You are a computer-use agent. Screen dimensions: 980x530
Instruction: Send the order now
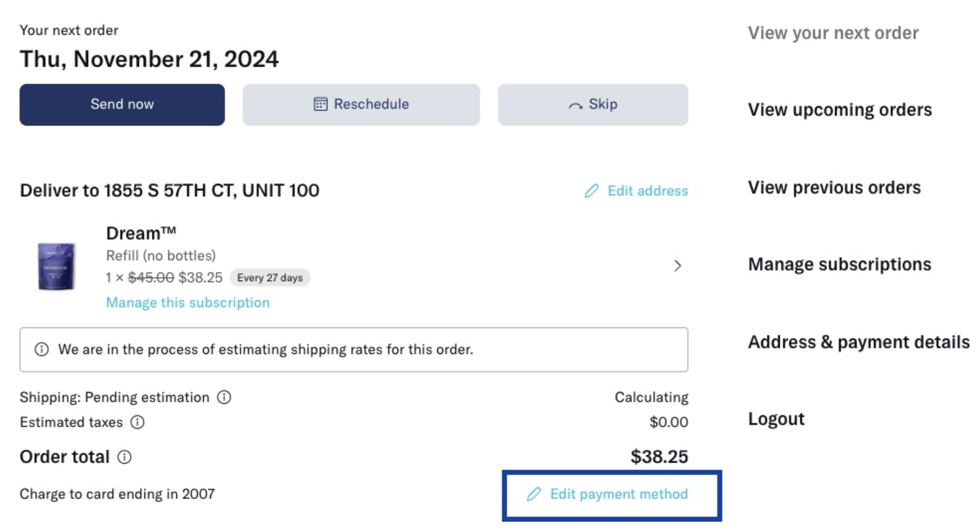[x=122, y=104]
